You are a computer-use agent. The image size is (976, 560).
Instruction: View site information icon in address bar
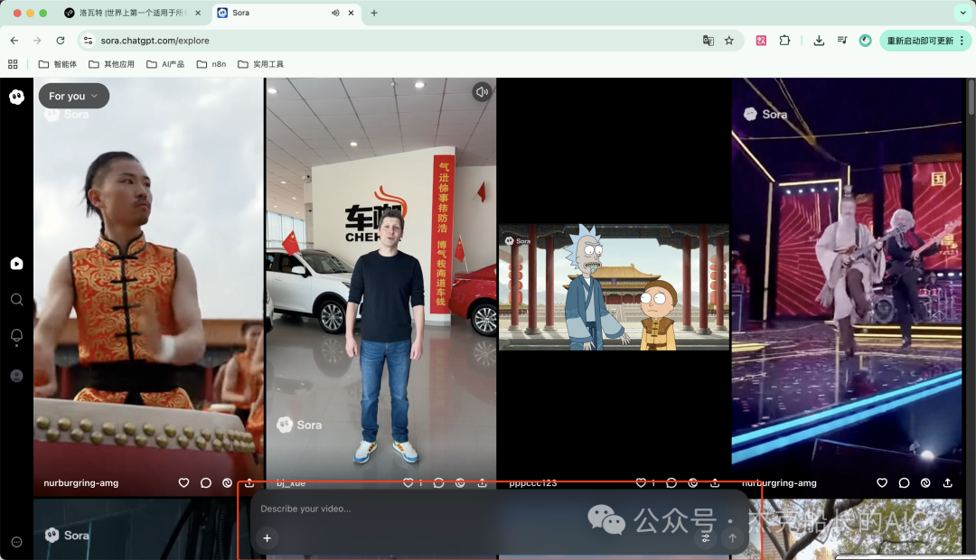click(x=88, y=41)
